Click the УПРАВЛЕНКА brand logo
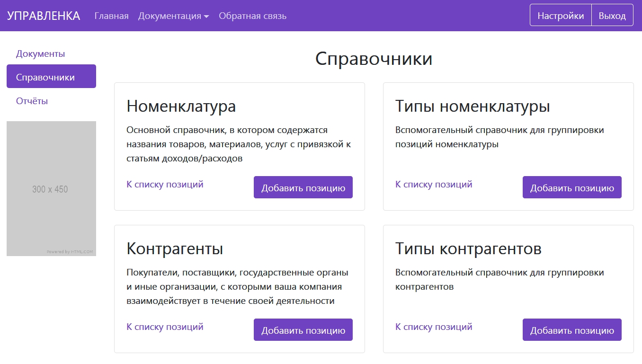This screenshot has height=364, width=642. (x=44, y=16)
